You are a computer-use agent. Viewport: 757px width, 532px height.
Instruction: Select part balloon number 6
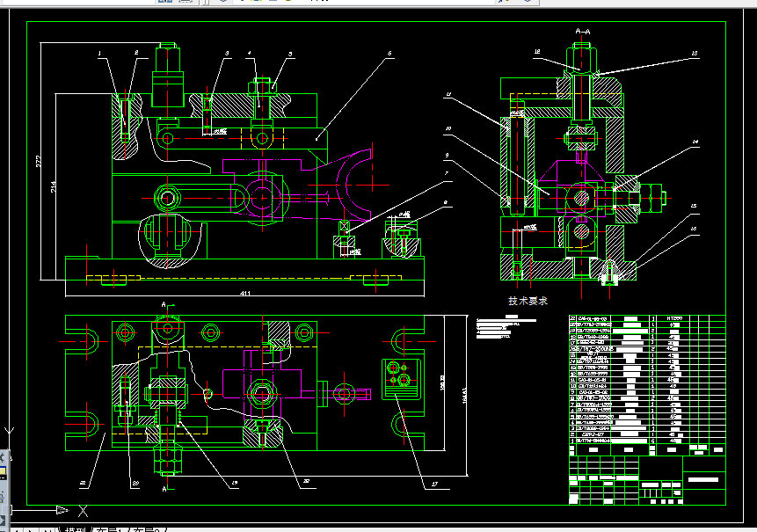(389, 54)
